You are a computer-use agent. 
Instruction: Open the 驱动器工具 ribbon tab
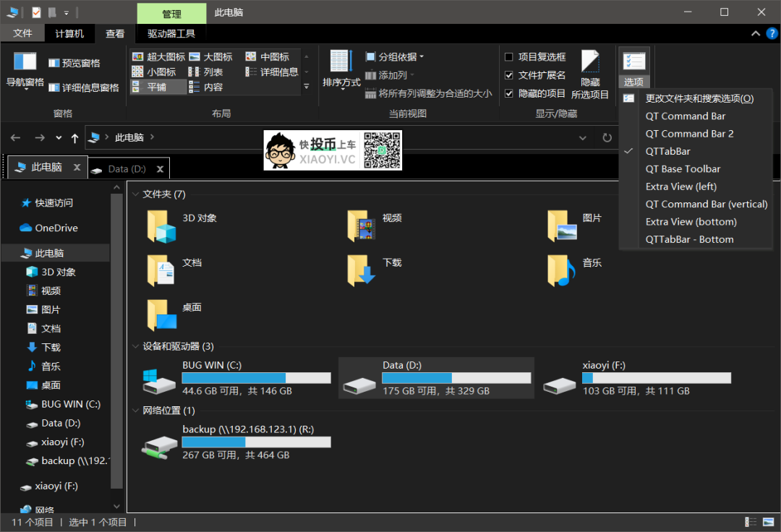[171, 33]
